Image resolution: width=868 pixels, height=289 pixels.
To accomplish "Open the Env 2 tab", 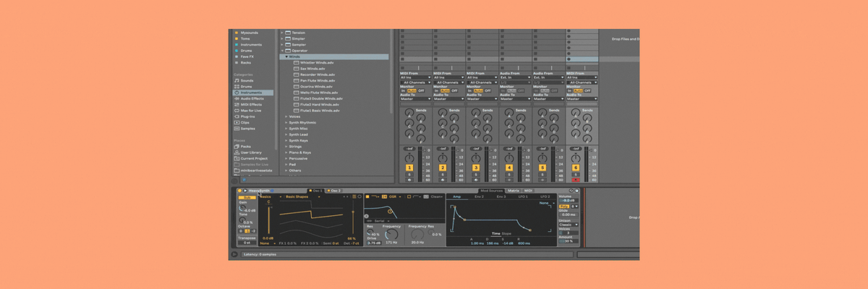I will coord(479,197).
